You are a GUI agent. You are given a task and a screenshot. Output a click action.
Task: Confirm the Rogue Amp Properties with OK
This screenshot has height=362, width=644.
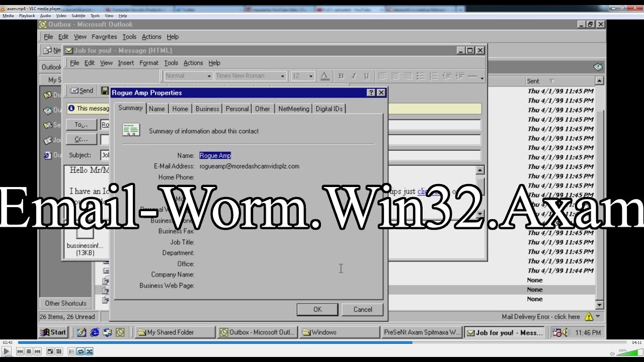pyautogui.click(x=317, y=309)
